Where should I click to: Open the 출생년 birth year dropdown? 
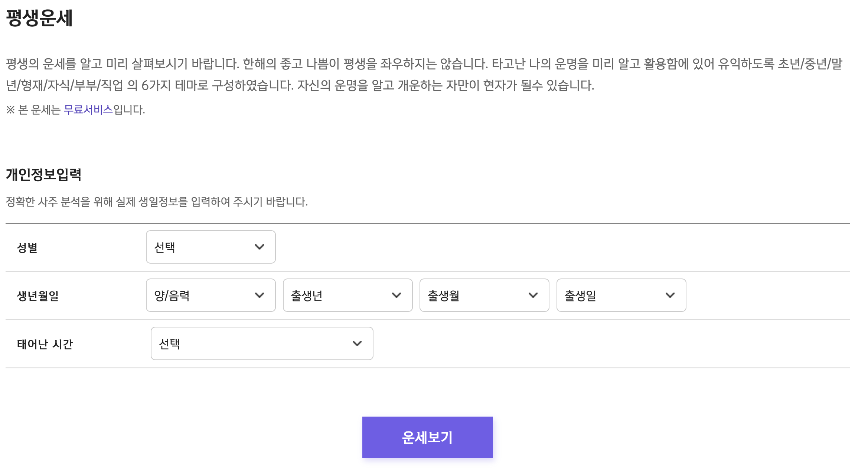347,295
